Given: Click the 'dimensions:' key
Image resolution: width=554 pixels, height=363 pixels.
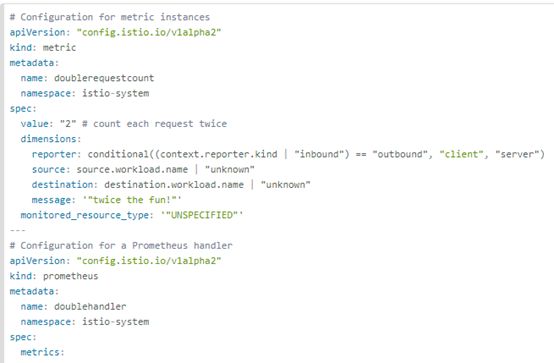Looking at the screenshot, I should click(x=51, y=139).
